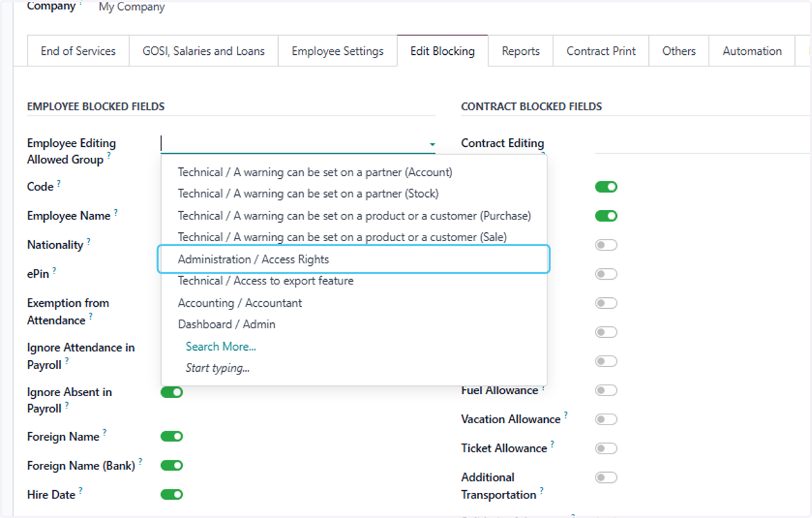Click help icon beside Company label
812x518 pixels.
click(x=81, y=4)
